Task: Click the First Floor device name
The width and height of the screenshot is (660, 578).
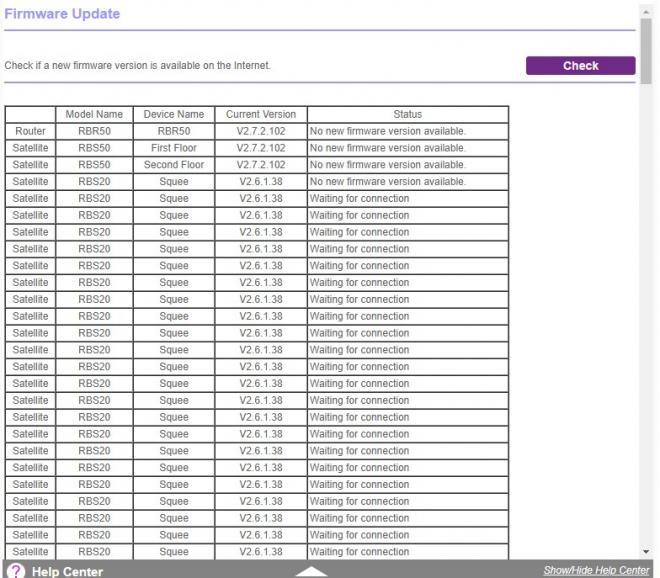Action: coord(174,148)
